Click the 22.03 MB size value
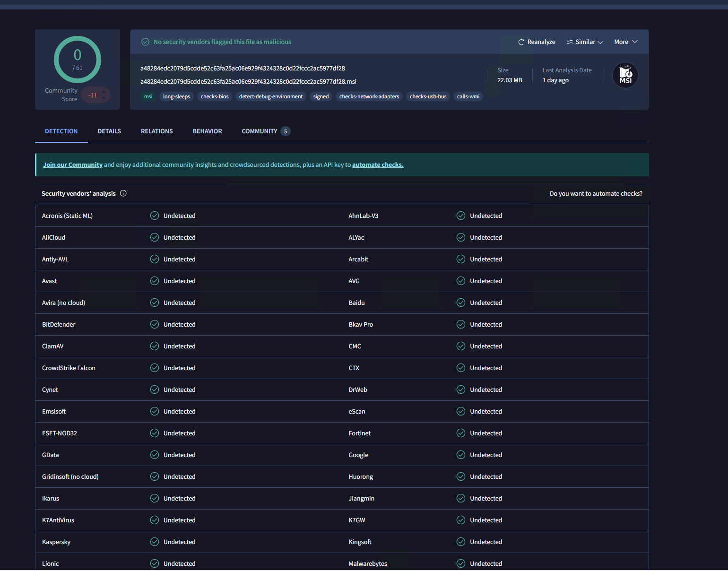Viewport: 728px width, 571px height. tap(510, 80)
